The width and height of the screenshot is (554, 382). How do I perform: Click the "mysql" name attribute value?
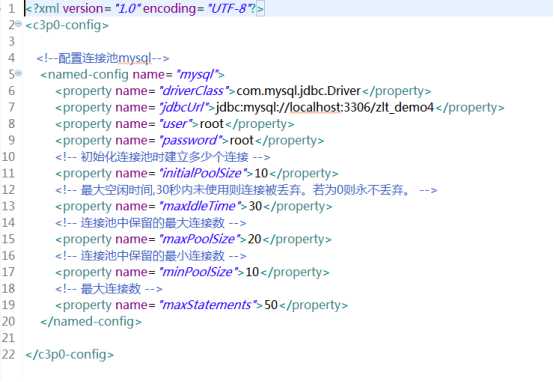click(x=196, y=75)
